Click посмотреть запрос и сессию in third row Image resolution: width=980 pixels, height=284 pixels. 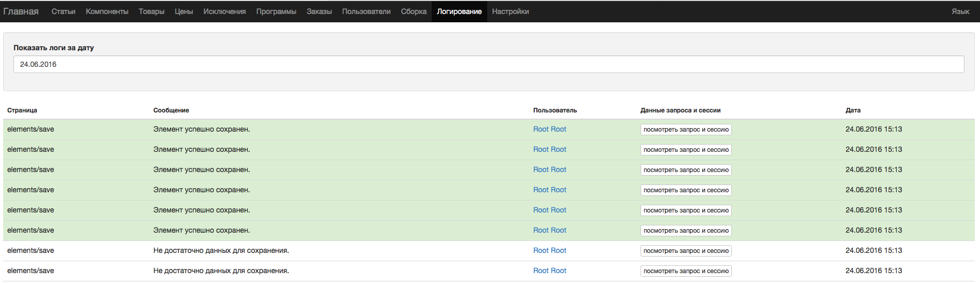[686, 170]
